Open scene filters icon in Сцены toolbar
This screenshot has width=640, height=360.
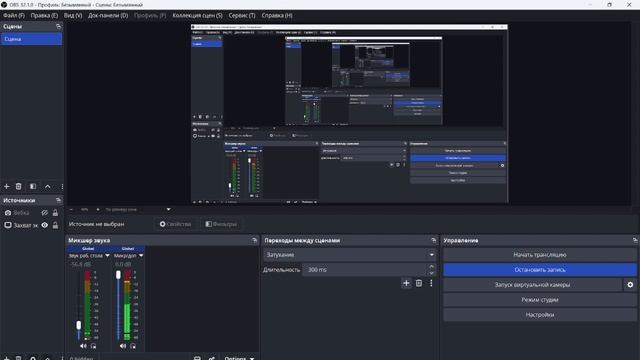(33, 187)
